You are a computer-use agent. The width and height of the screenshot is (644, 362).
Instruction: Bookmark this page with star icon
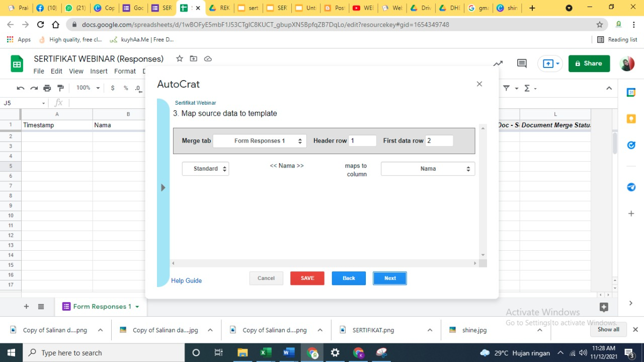tap(599, 24)
